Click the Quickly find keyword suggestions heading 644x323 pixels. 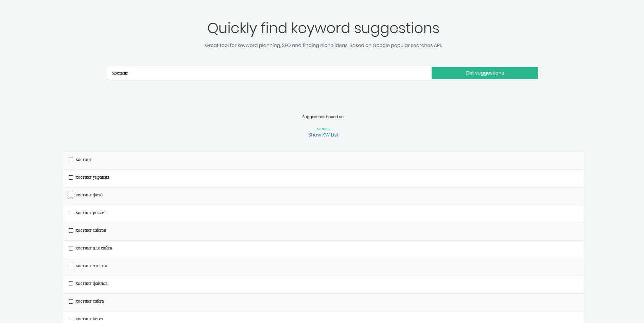coord(323,28)
